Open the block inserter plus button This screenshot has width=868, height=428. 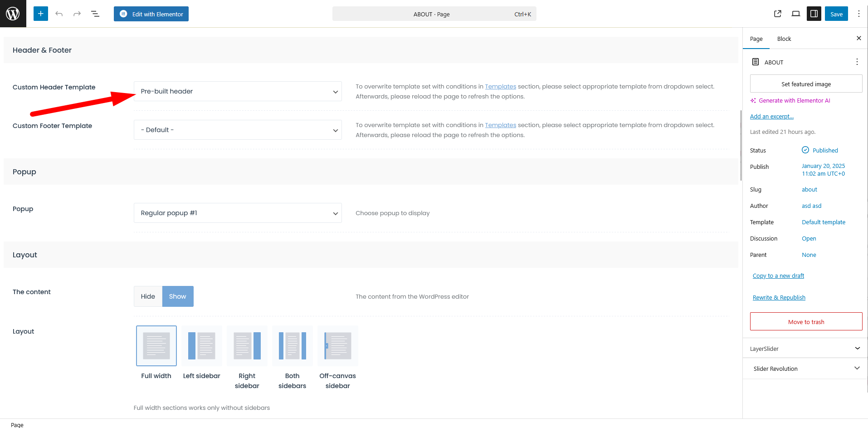pos(41,14)
